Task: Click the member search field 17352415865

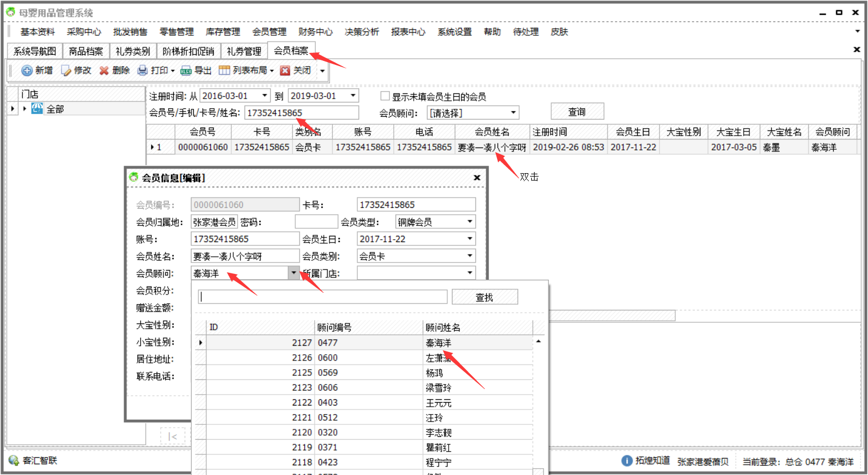Action: (302, 113)
